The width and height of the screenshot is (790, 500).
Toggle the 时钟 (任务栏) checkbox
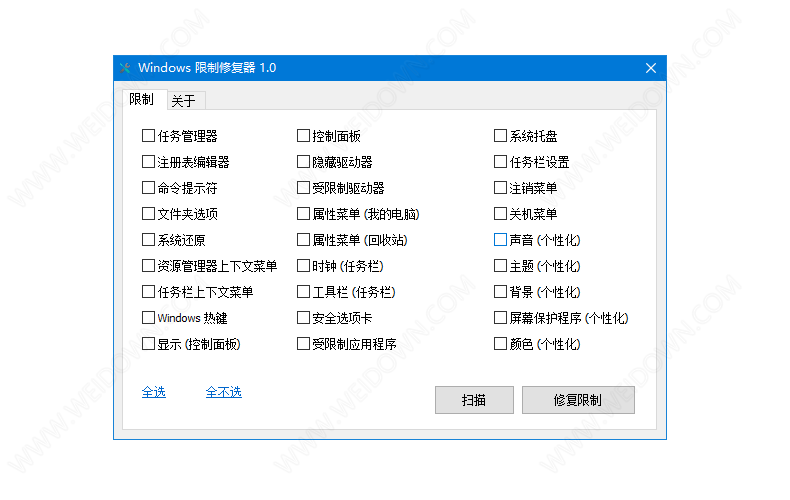click(303, 266)
